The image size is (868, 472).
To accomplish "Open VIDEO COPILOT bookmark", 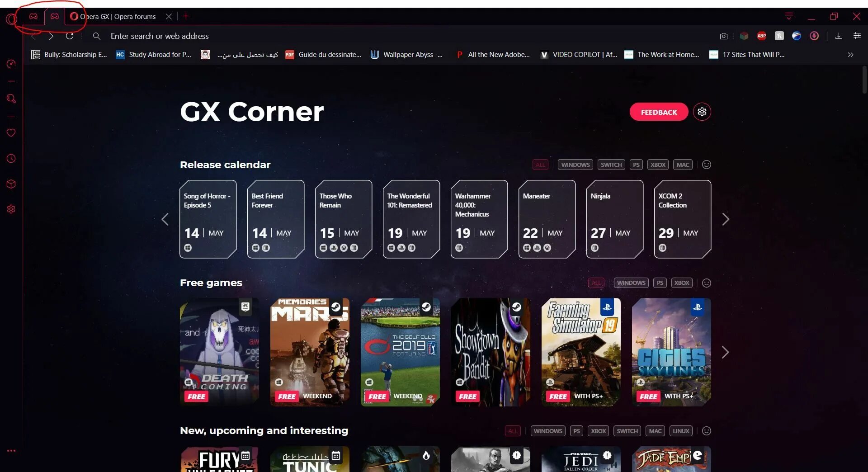I will pos(579,55).
